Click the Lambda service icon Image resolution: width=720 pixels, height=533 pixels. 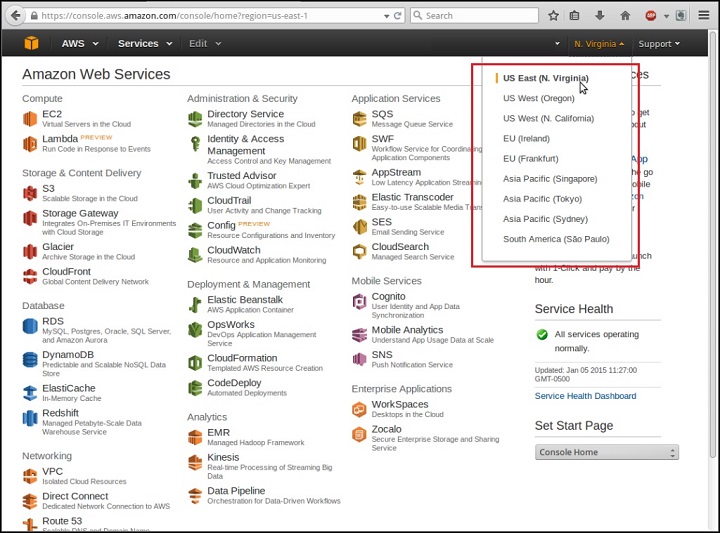[30, 144]
